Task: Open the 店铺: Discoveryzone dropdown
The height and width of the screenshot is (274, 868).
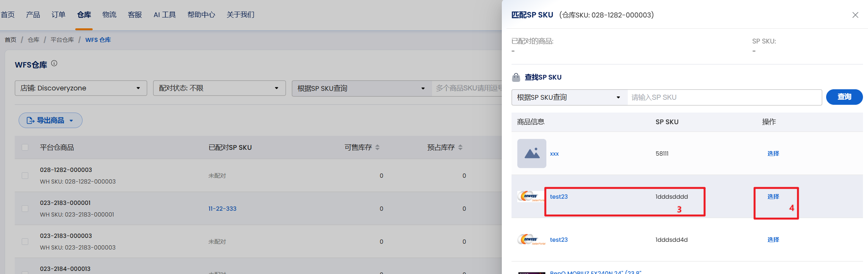Action: pos(81,88)
